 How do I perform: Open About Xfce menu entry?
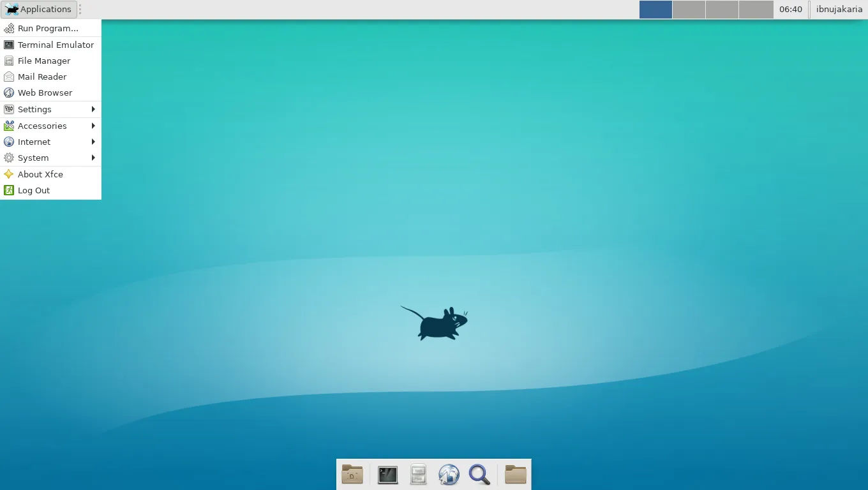point(50,174)
